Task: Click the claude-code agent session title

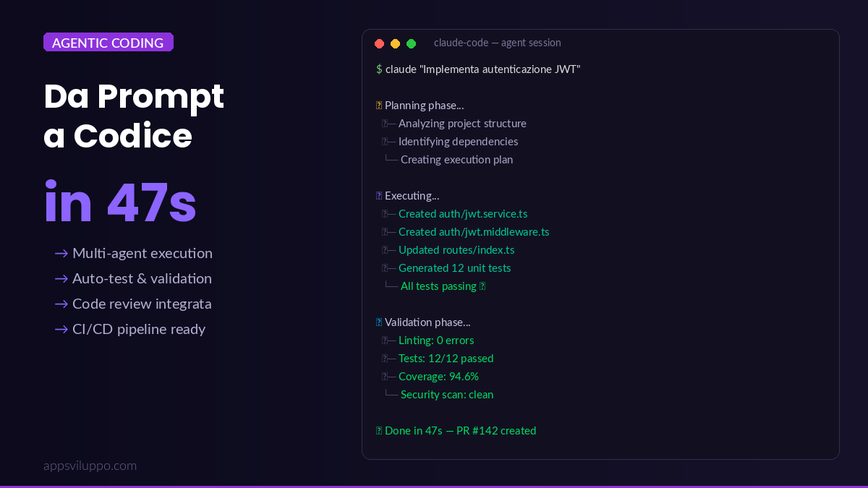Action: pos(497,43)
